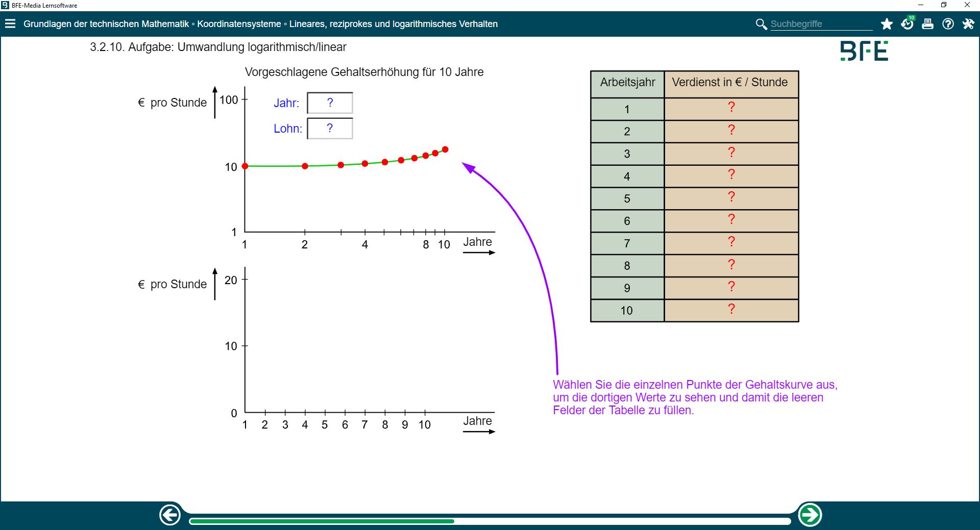Select the first red point at year 1
The image size is (980, 530).
tap(245, 166)
